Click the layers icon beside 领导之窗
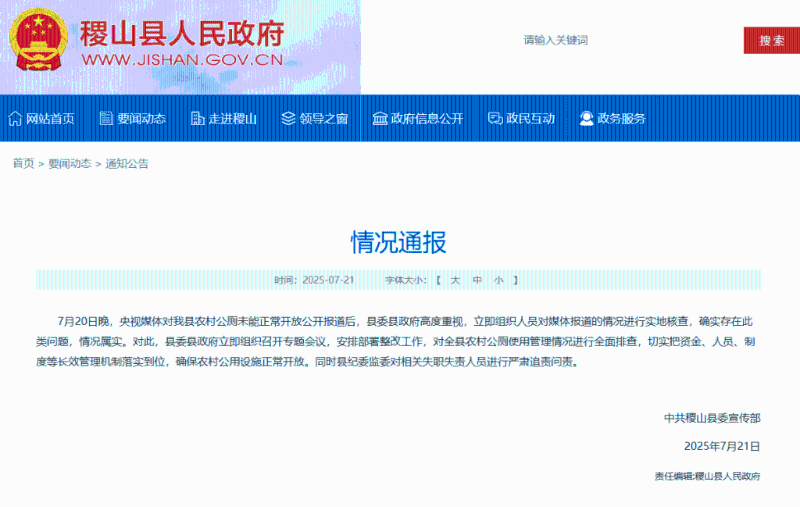 click(x=289, y=118)
